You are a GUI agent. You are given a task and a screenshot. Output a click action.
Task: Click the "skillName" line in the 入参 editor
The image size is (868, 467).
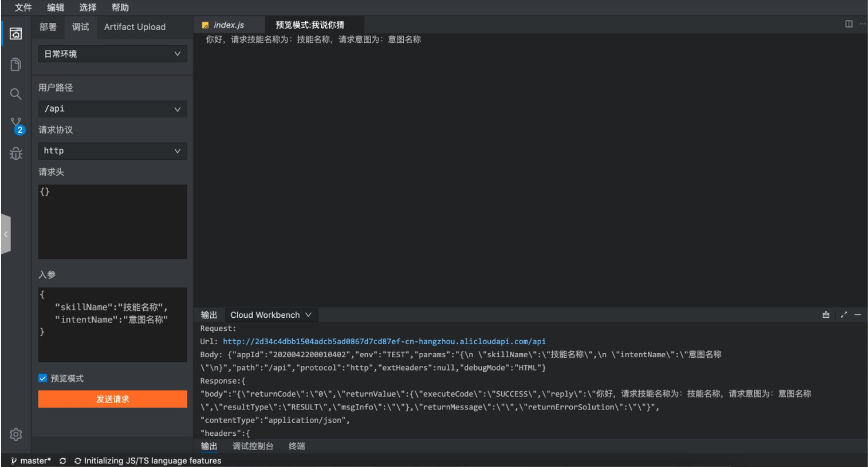[x=111, y=307]
